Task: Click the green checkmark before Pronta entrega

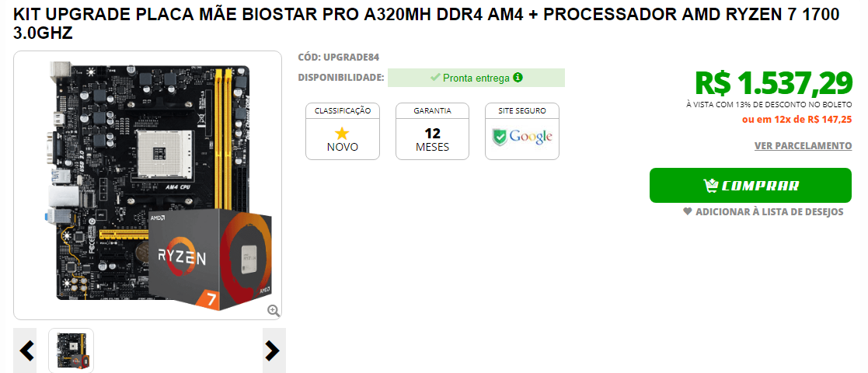Action: (436, 78)
